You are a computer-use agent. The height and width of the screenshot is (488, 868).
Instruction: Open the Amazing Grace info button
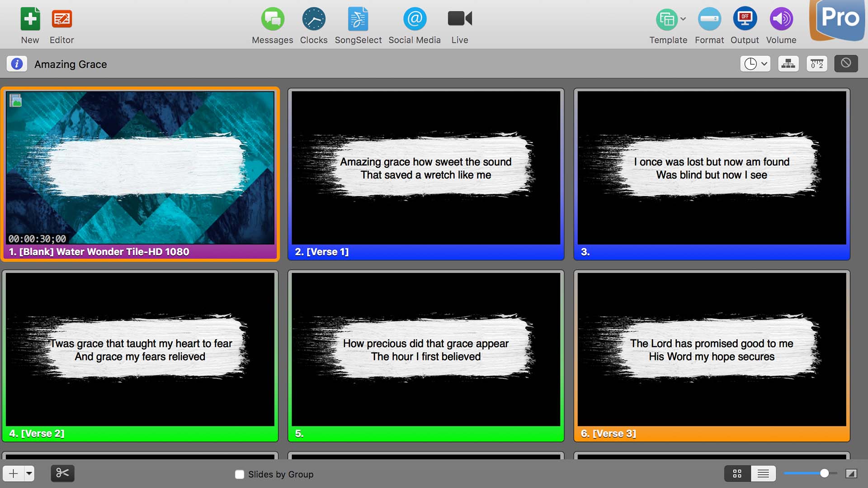[x=17, y=64]
